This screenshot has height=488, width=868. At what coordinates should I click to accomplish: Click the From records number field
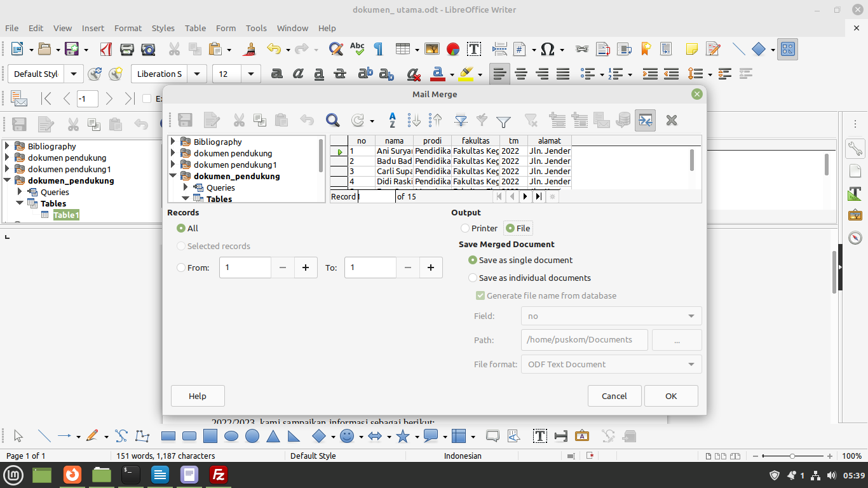click(x=245, y=268)
